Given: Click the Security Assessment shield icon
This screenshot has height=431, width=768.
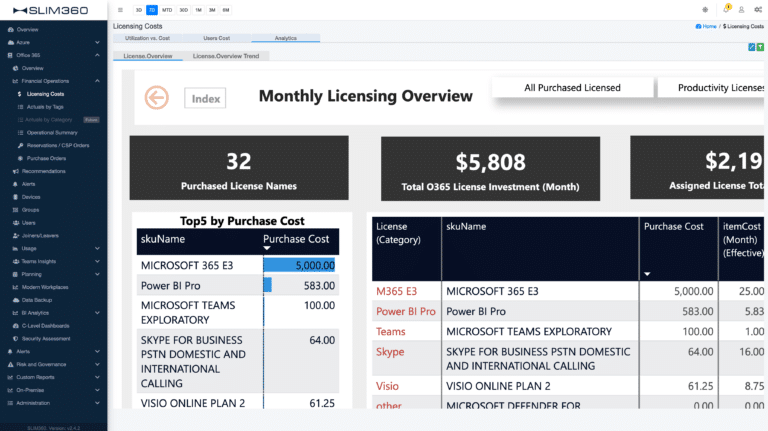Looking at the screenshot, I should pyautogui.click(x=15, y=338).
